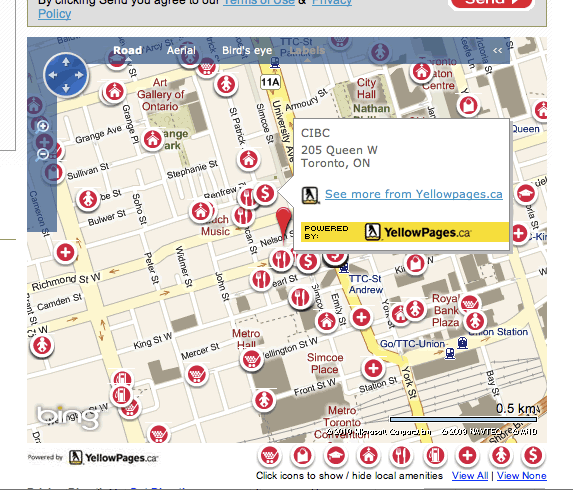Toggle place of worship icon in legend

point(368,456)
